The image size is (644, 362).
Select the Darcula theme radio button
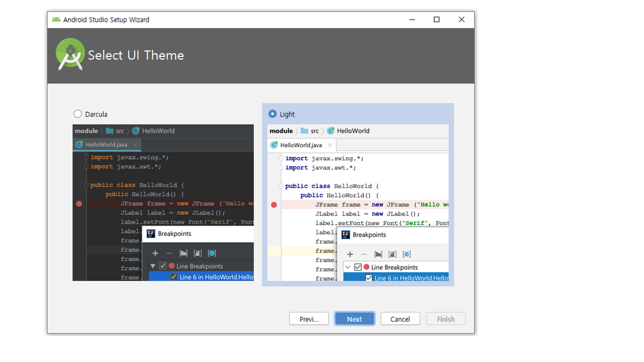coord(77,114)
